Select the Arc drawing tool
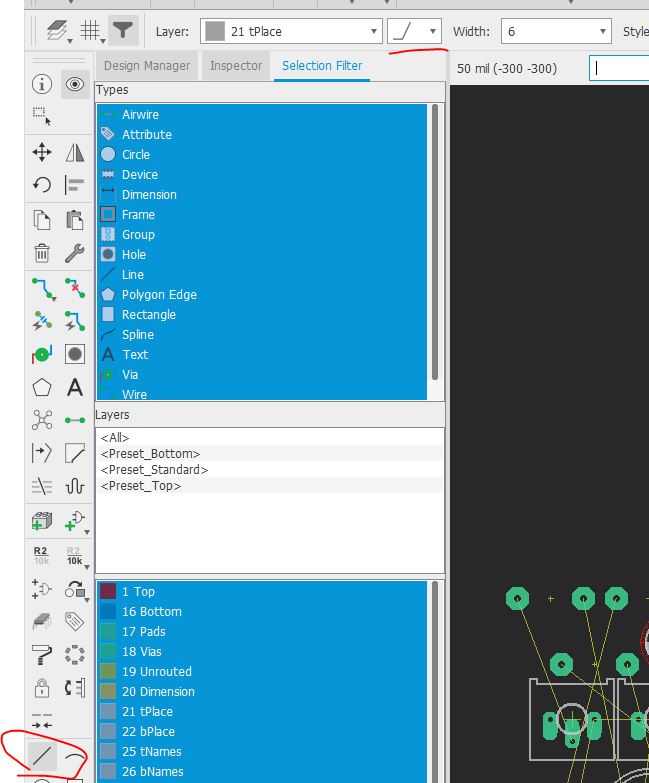Viewport: 649px width, 783px height. click(75, 758)
